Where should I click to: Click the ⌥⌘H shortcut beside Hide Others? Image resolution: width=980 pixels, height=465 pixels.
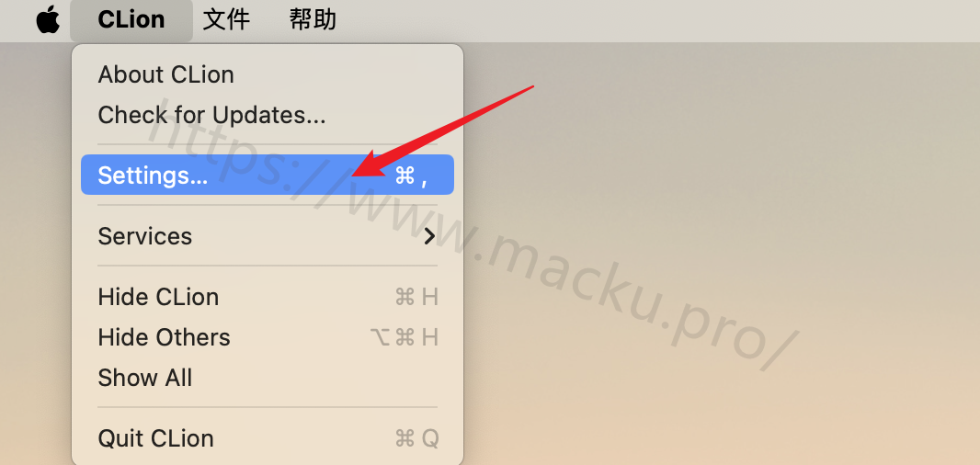tap(404, 337)
